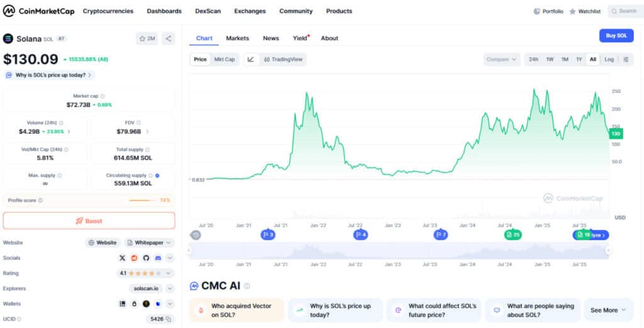Click the CoinMarketCap logo
The height and width of the screenshot is (328, 644).
tap(38, 11)
